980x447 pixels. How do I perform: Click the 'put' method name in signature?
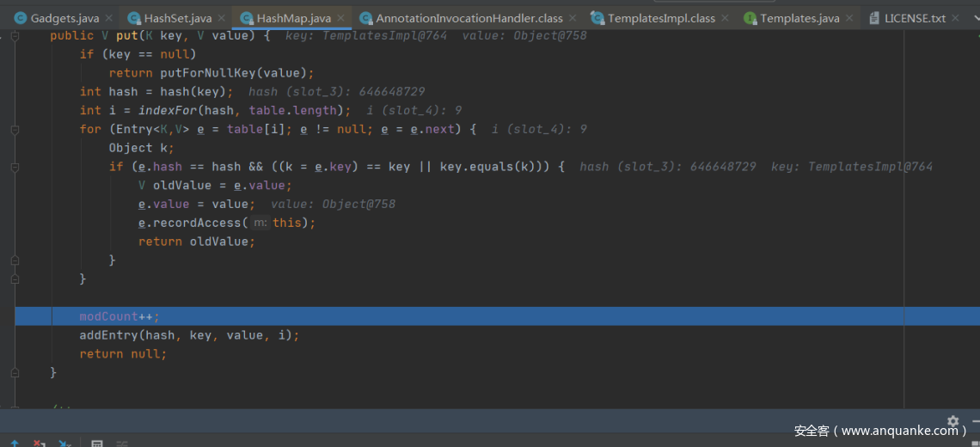127,35
